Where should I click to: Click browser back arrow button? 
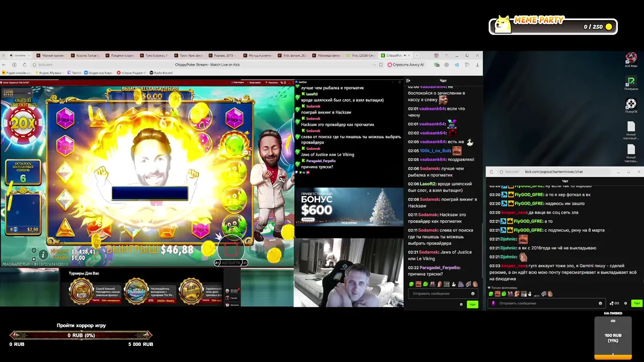pyautogui.click(x=5, y=65)
